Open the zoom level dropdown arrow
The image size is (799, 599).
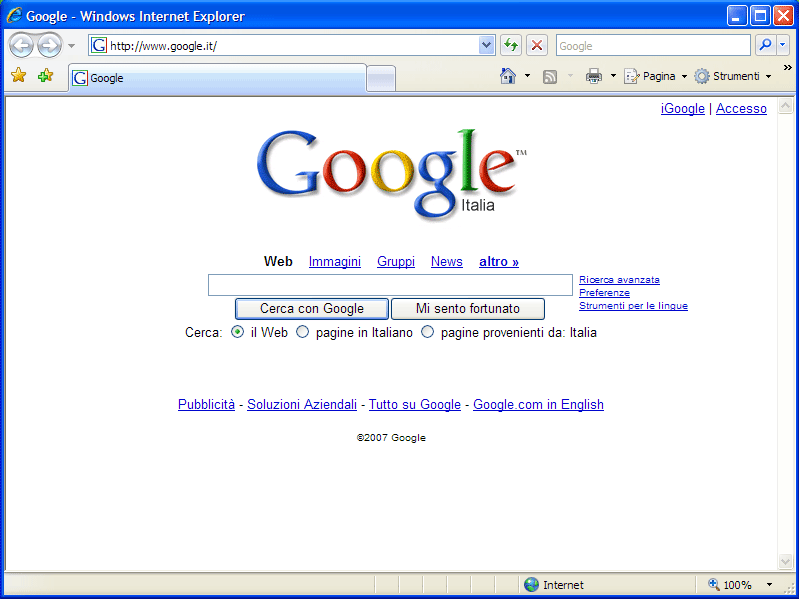pos(769,584)
